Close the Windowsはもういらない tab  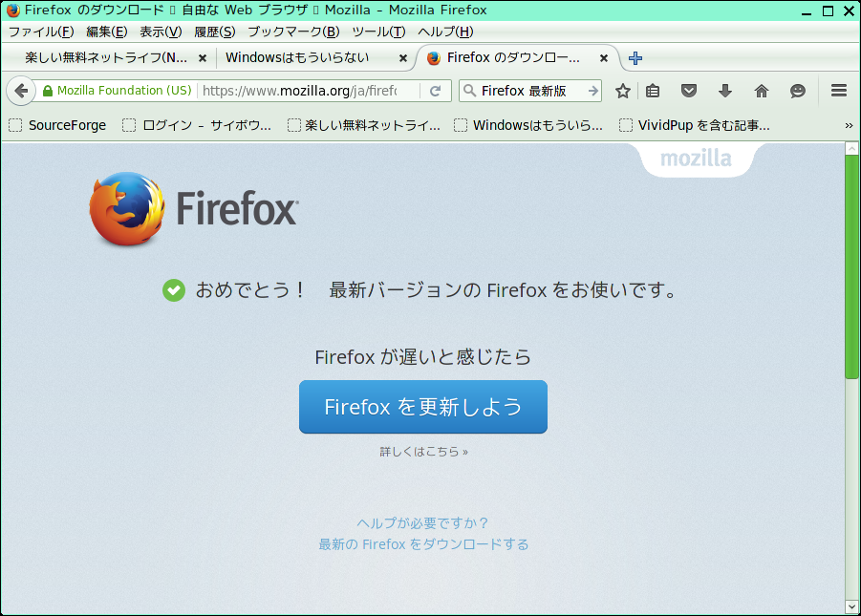coord(403,58)
